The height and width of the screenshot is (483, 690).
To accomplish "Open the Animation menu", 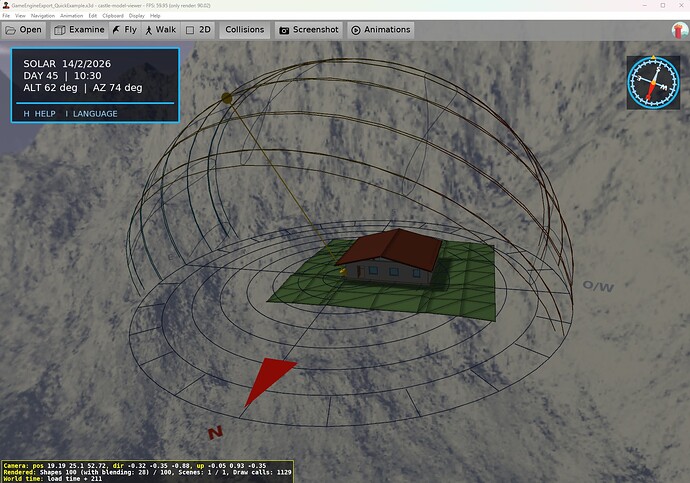I will click(71, 15).
